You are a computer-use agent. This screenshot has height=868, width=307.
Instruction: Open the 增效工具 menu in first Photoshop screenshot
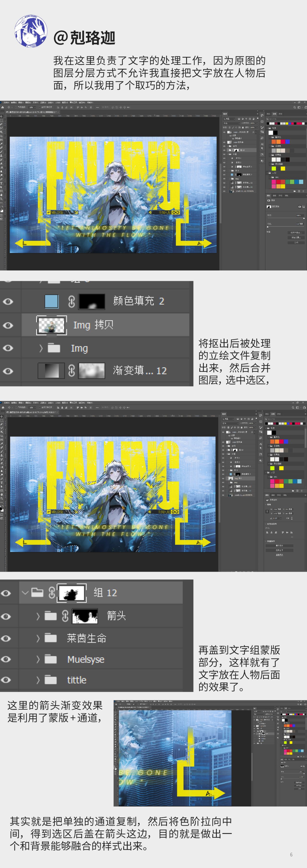click(x=74, y=102)
